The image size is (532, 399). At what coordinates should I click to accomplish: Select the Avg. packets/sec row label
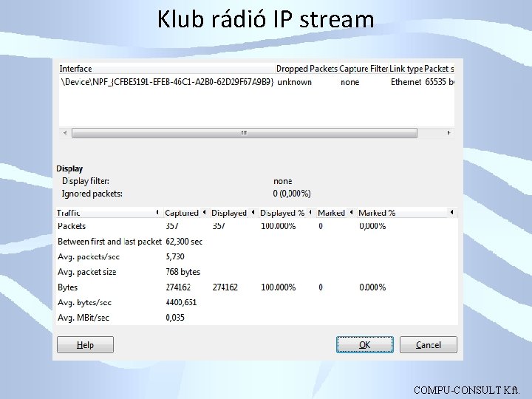click(89, 257)
